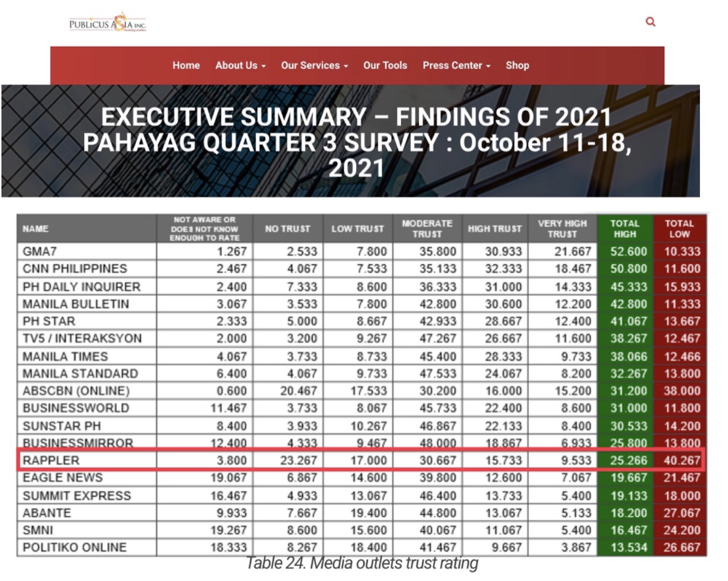The height and width of the screenshot is (581, 728).
Task: Select the Home menu item
Action: coord(186,65)
